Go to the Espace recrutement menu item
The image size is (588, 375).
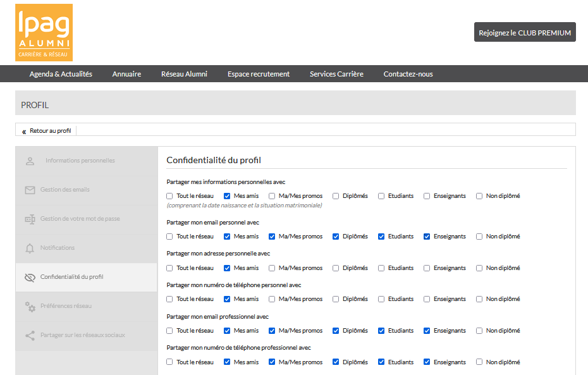pos(259,74)
